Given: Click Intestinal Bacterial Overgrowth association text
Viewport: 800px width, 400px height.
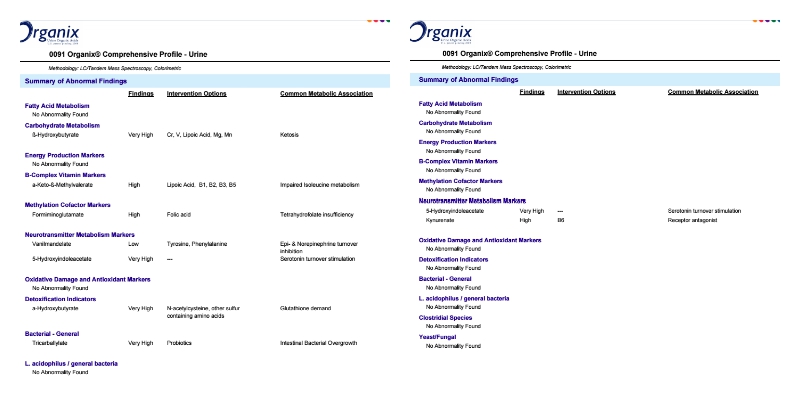Looking at the screenshot, I should click(x=318, y=342).
